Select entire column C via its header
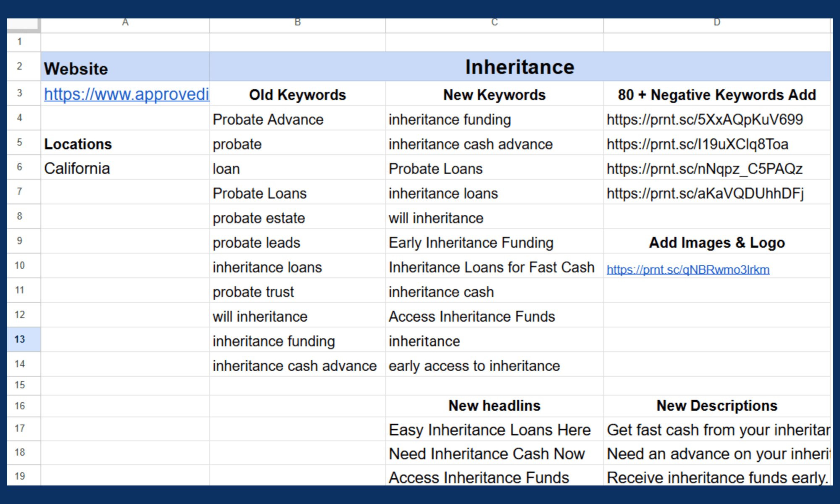840x504 pixels. (494, 24)
